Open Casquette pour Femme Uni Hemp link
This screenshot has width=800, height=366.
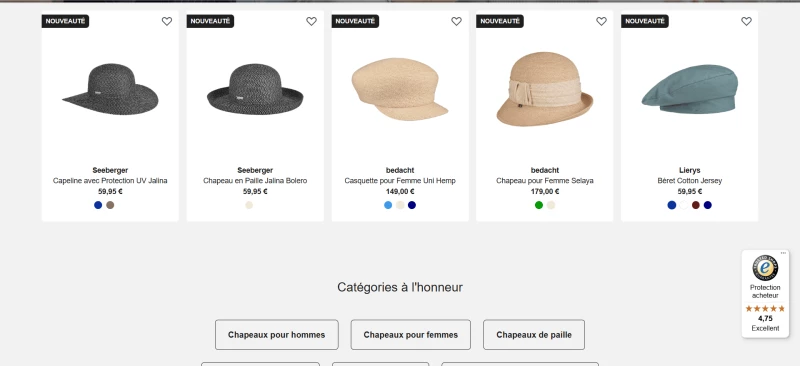pos(400,181)
